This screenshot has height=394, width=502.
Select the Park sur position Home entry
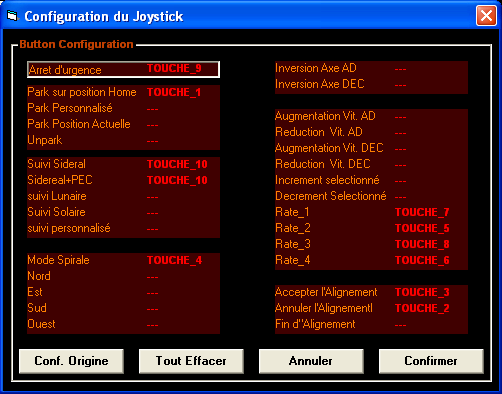tap(123, 92)
